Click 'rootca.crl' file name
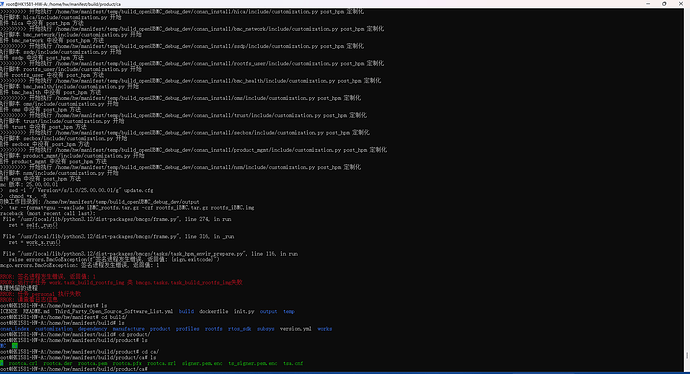The height and width of the screenshot is (374, 690). pos(23,363)
